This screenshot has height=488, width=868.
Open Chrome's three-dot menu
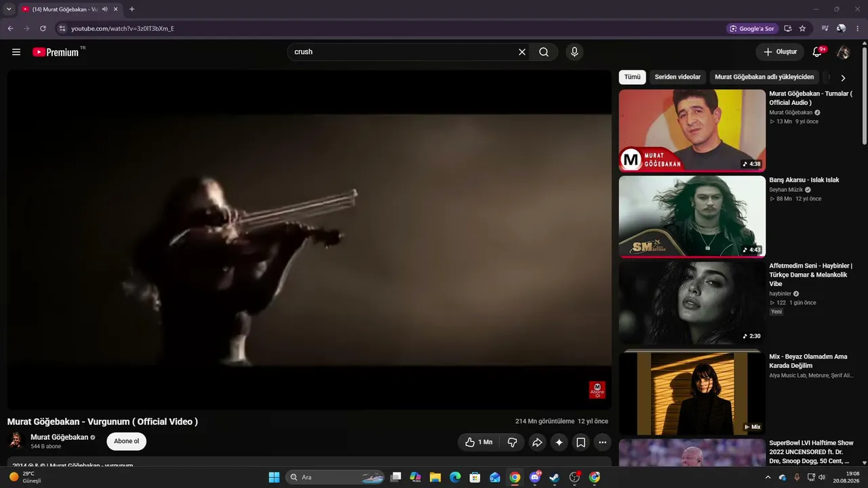pos(858,28)
